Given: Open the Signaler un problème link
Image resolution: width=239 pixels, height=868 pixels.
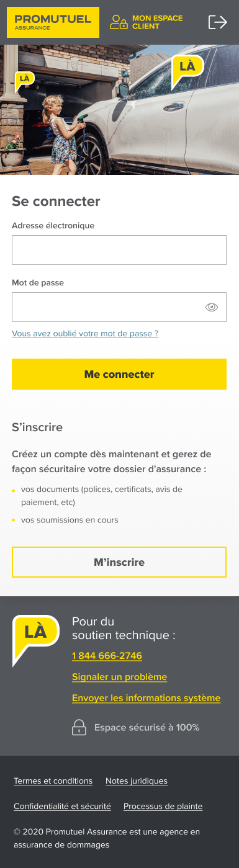Looking at the screenshot, I should point(119,677).
